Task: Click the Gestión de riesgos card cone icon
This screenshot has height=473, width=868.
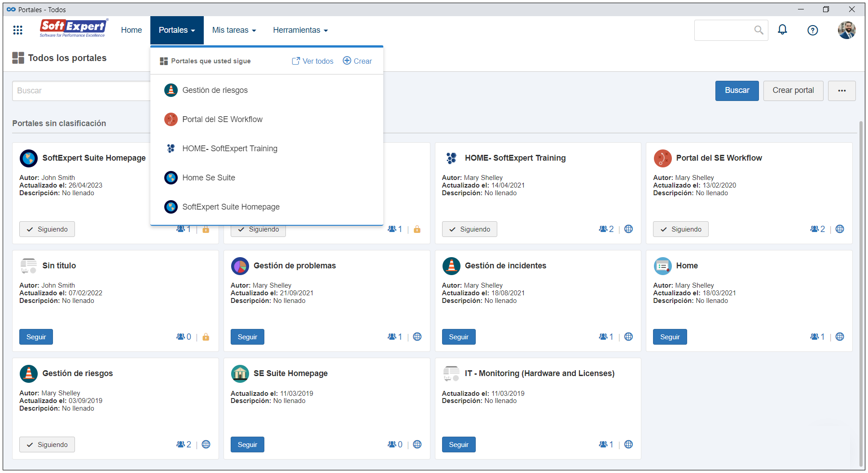Action: click(29, 373)
